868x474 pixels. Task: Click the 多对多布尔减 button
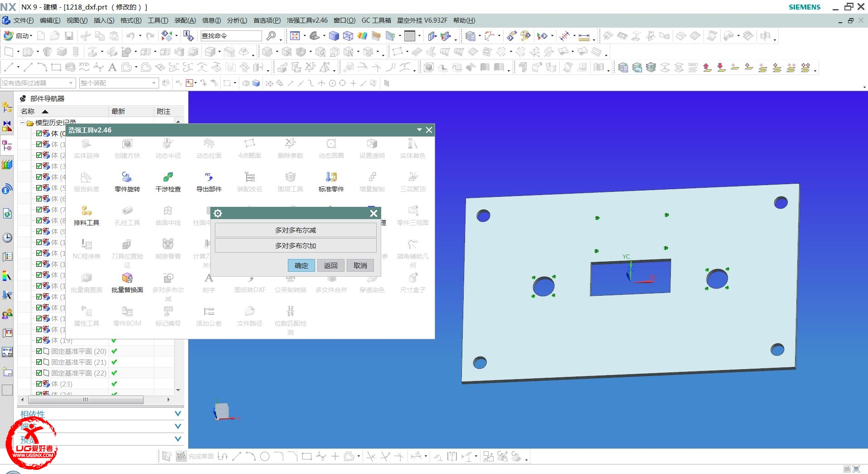coord(296,230)
